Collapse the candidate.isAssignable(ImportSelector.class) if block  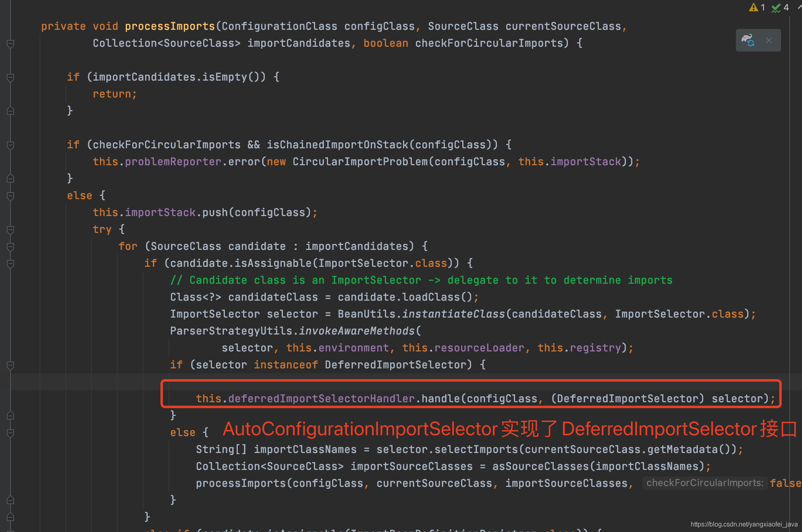click(11, 264)
